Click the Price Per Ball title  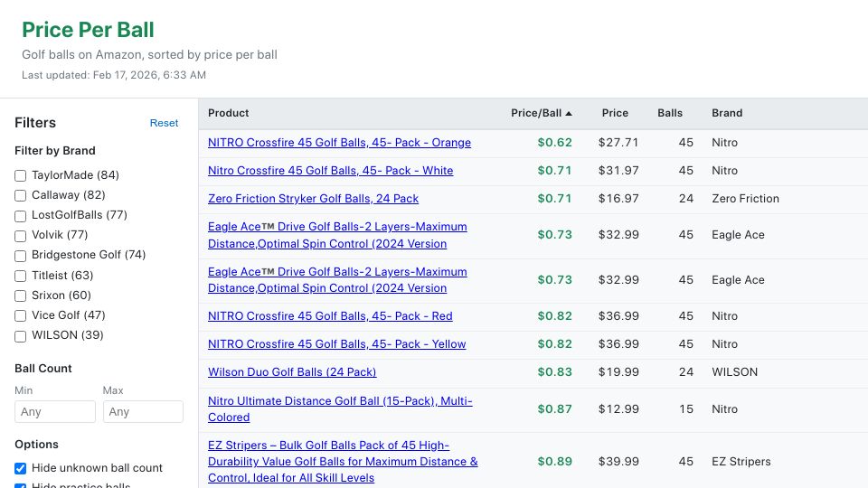[88, 30]
